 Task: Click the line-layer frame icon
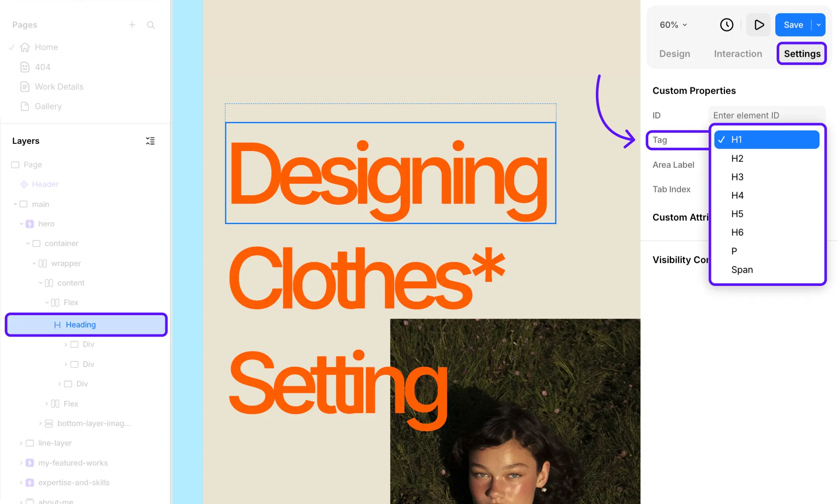(30, 443)
